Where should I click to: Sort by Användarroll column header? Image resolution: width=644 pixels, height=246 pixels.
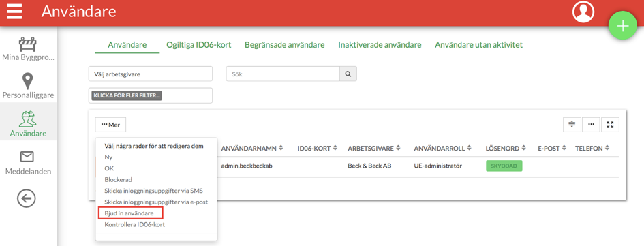442,148
